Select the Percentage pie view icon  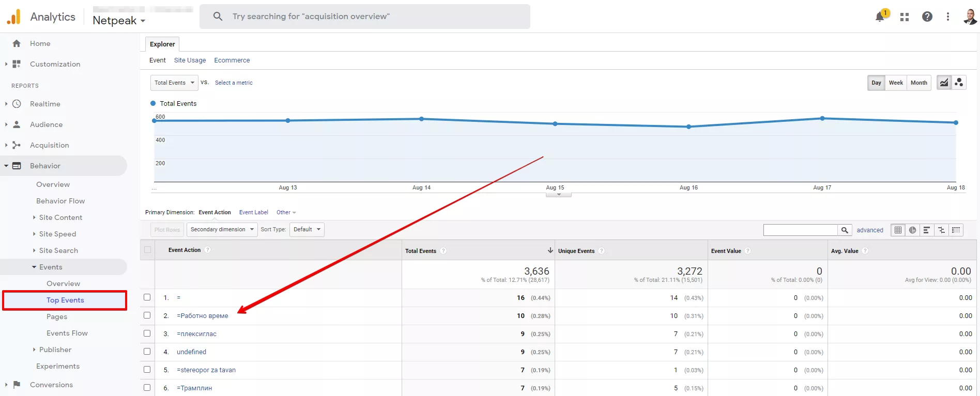[x=913, y=230]
